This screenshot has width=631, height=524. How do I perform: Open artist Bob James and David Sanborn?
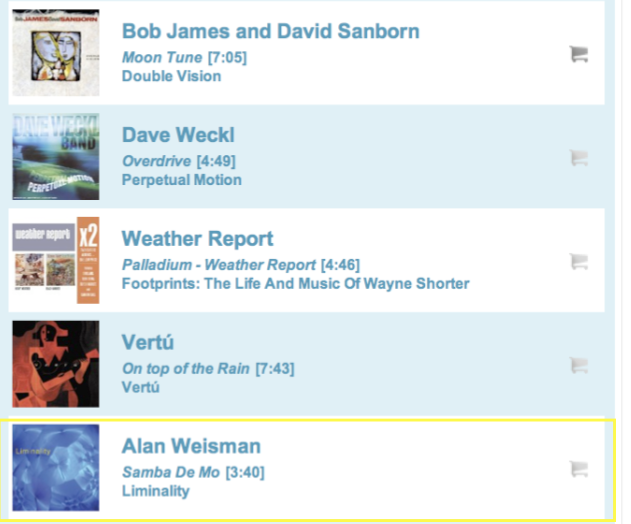[270, 31]
